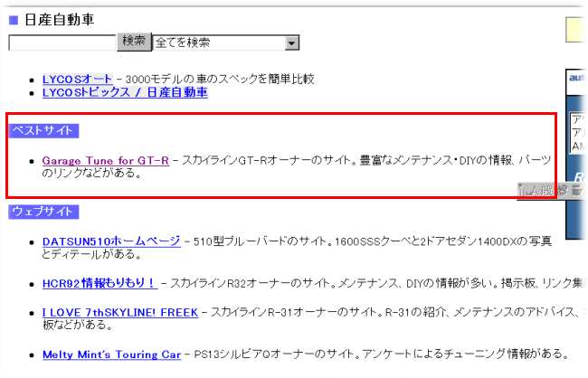
Task: Click the description text スカイラインR32オーナーのサイト
Action: pos(251,283)
